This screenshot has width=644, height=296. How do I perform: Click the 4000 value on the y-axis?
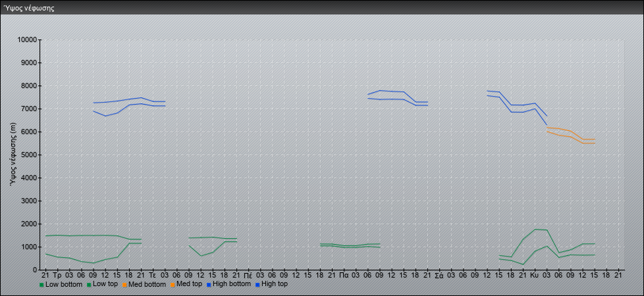click(x=29, y=178)
